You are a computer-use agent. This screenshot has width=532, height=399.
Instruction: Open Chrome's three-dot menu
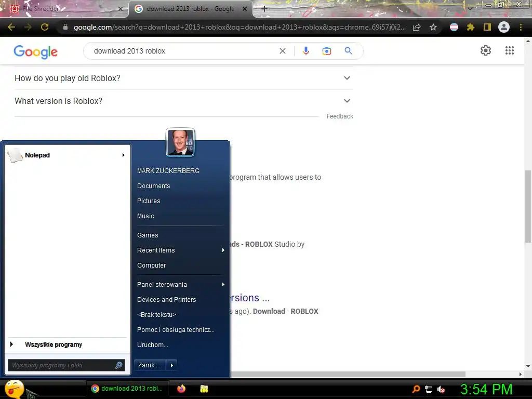coord(521,27)
